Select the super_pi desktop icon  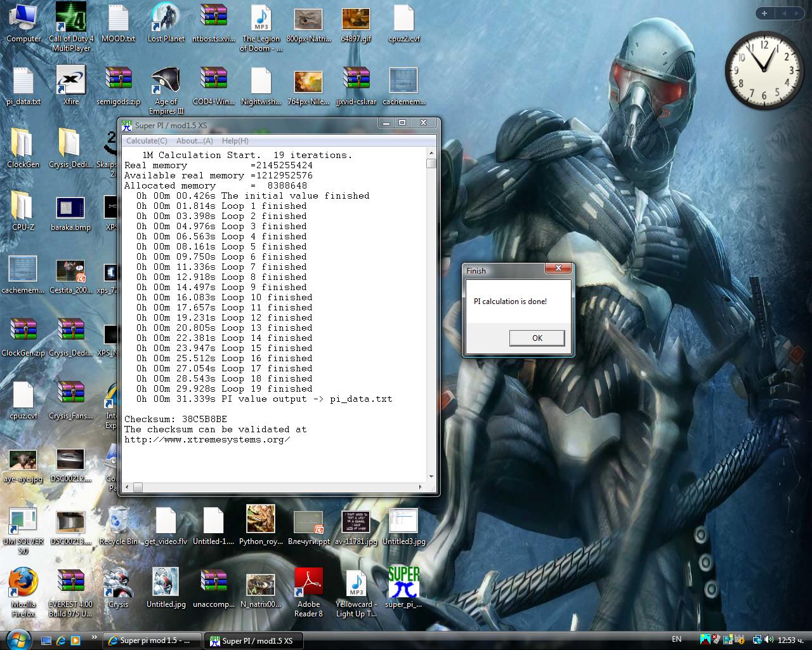click(x=403, y=588)
